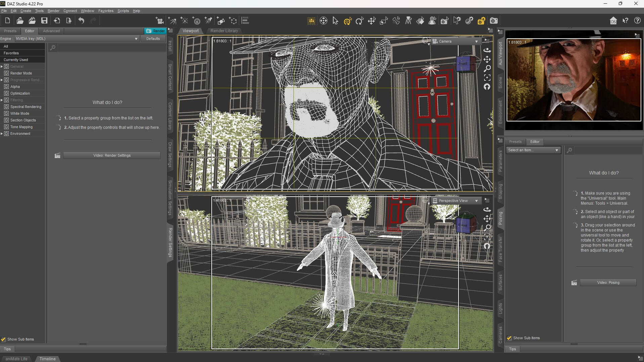
Task: Switch to the Render Library tab
Action: tap(224, 31)
